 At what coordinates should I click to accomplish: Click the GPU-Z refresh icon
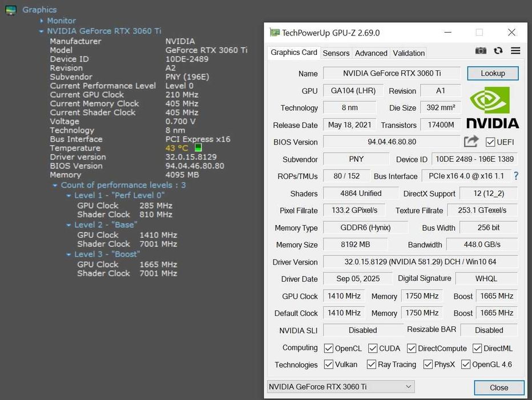click(498, 51)
